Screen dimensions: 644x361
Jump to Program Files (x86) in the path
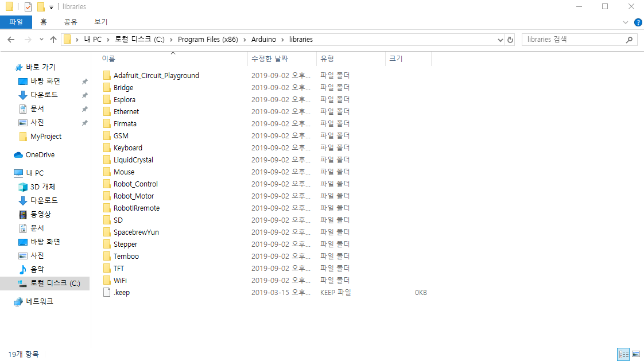tap(208, 40)
